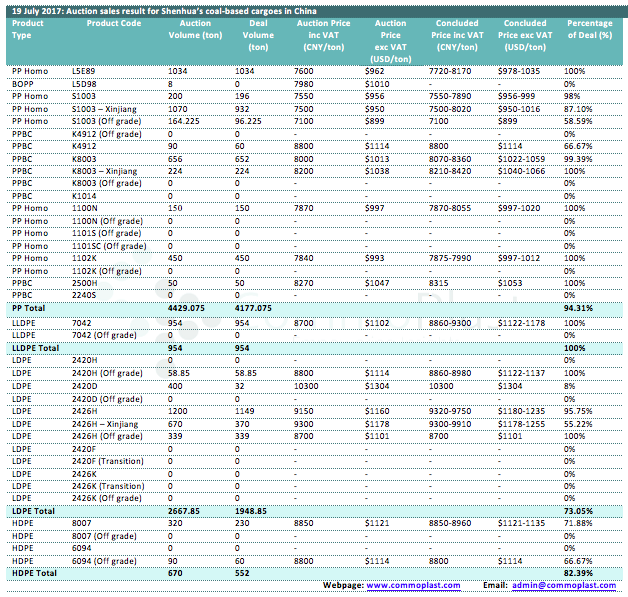
Task: Click the Product Code column header
Action: coord(107,22)
